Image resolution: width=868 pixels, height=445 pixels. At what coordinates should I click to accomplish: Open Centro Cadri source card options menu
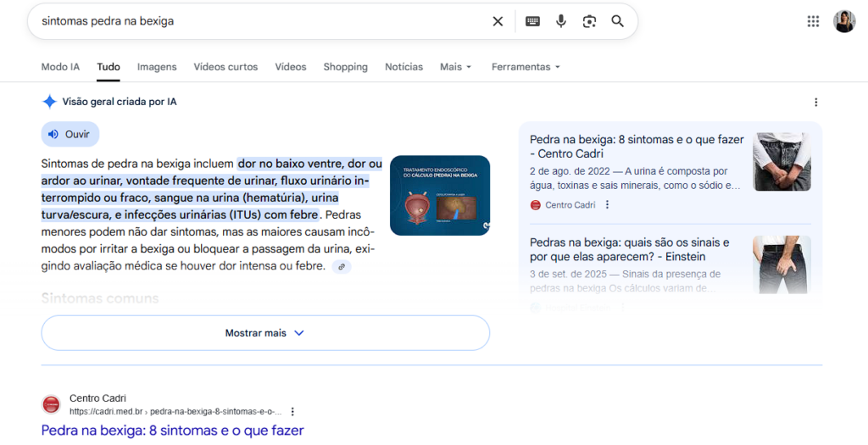coord(607,205)
